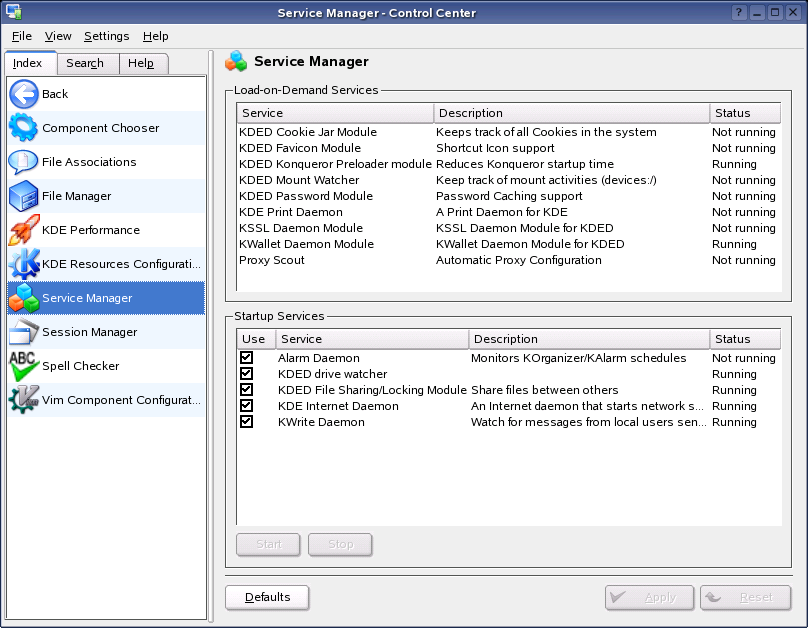Click the Control Center title bar icon
Viewport: 808px width, 628px height.
13,12
